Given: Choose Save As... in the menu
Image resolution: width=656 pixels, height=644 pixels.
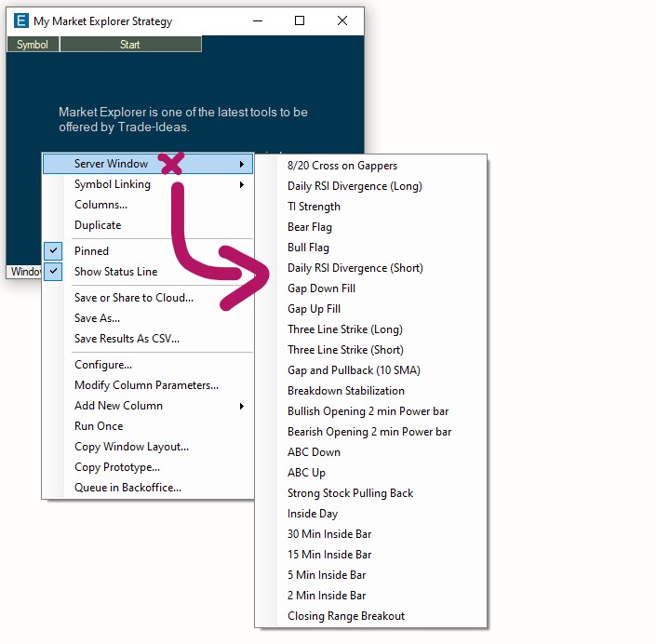Looking at the screenshot, I should [x=97, y=318].
